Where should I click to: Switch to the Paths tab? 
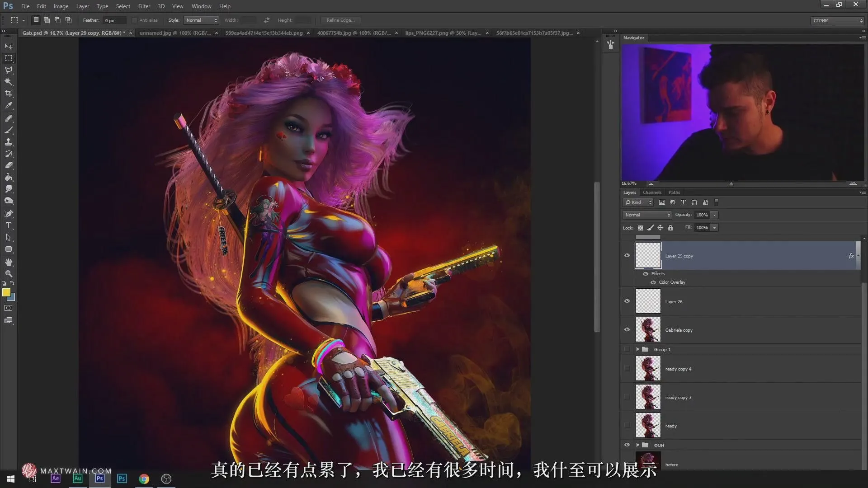[x=674, y=192]
